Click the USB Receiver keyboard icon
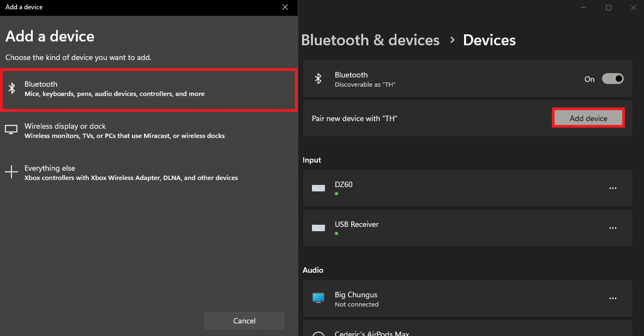Image resolution: width=644 pixels, height=336 pixels. point(318,228)
